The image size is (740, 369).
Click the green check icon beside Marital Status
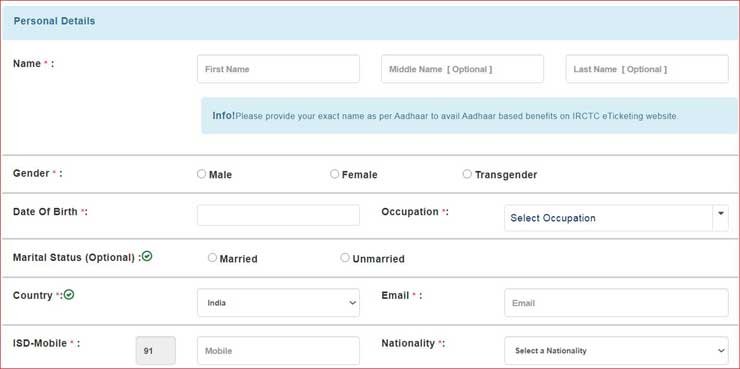[147, 257]
